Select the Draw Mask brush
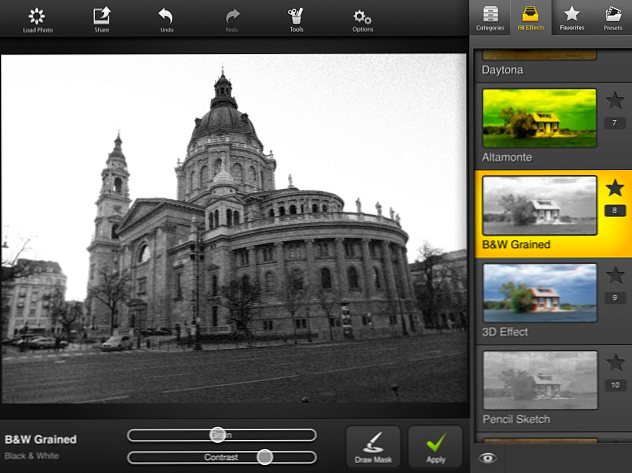 tap(373, 447)
